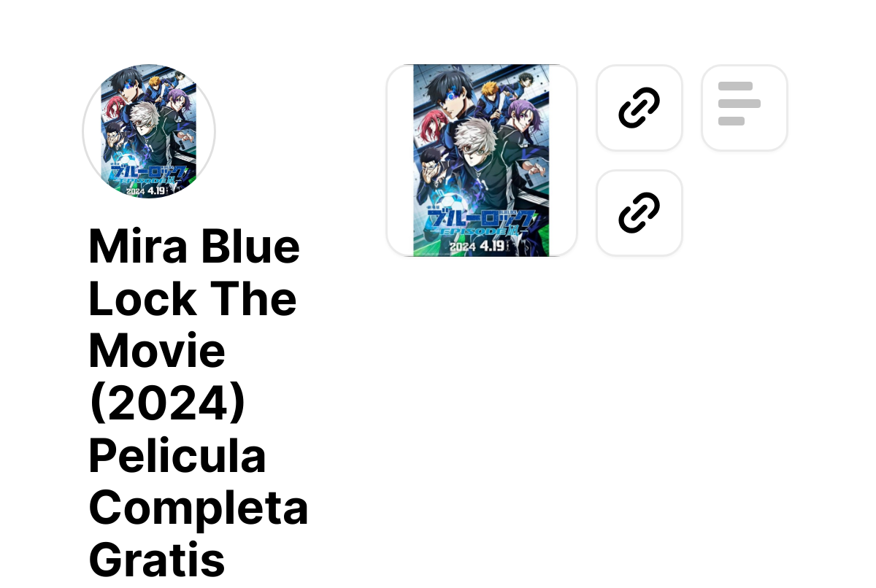Click the circular Blue Lock profile avatar

tap(149, 131)
